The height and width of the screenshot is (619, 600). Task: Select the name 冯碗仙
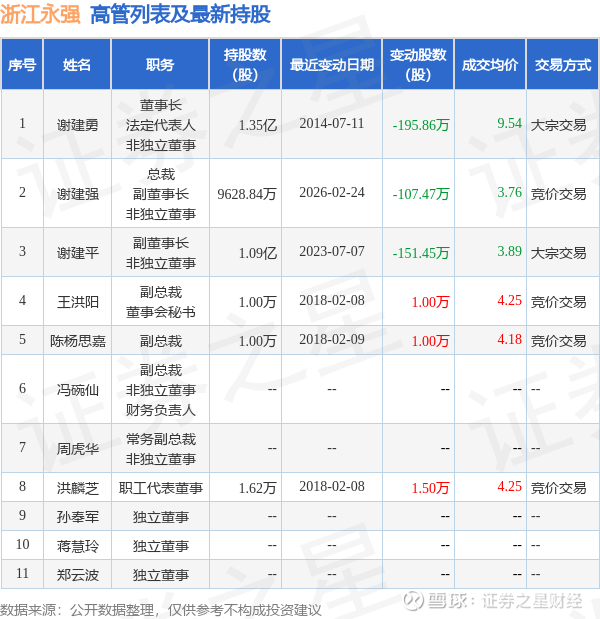pos(77,390)
